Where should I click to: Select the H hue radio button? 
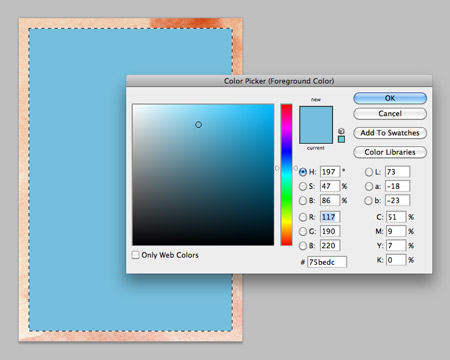[303, 172]
